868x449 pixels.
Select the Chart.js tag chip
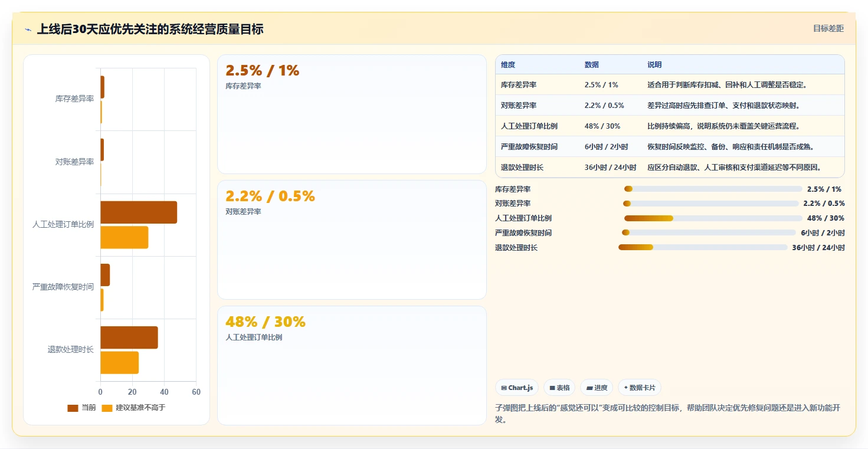point(517,388)
